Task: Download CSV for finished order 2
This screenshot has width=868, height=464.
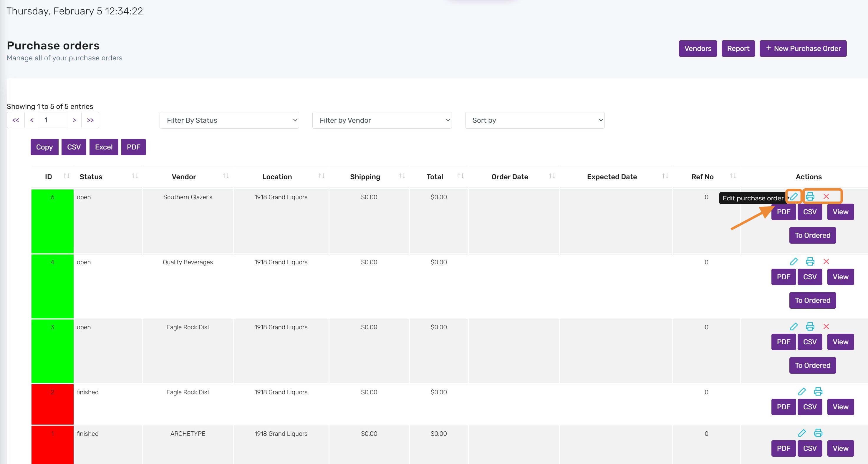Action: point(810,407)
